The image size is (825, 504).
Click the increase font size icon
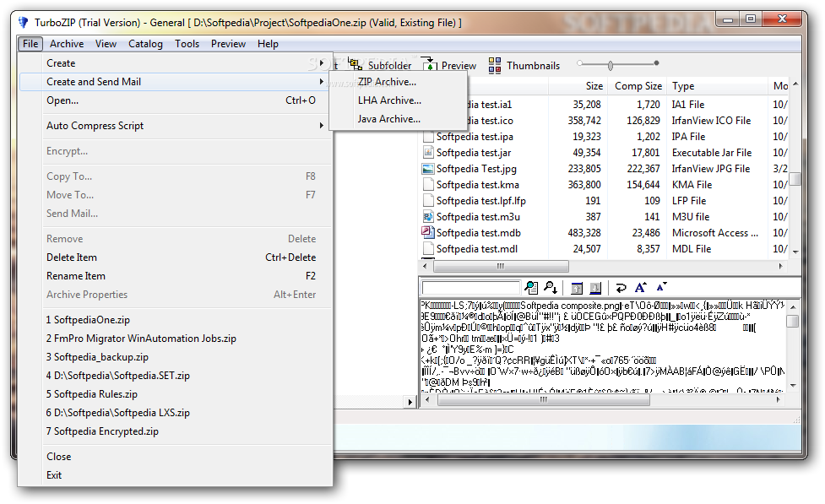pos(640,287)
